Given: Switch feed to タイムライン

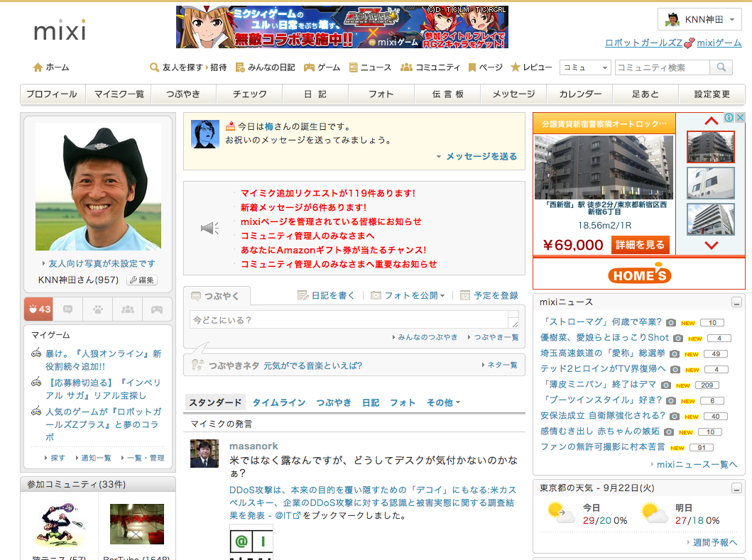Looking at the screenshot, I should (279, 402).
